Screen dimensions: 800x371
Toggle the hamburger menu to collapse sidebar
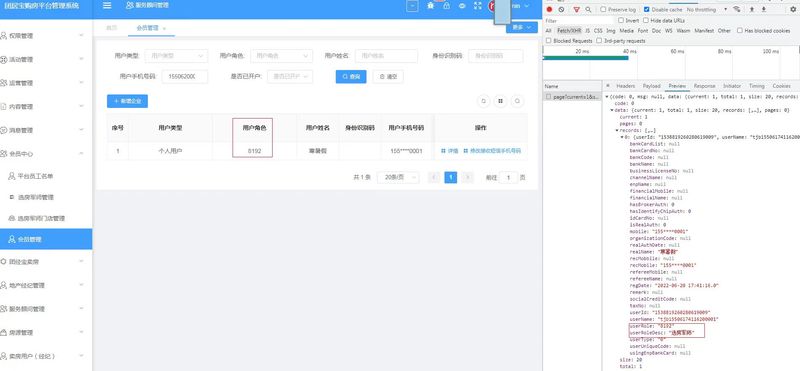107,6
